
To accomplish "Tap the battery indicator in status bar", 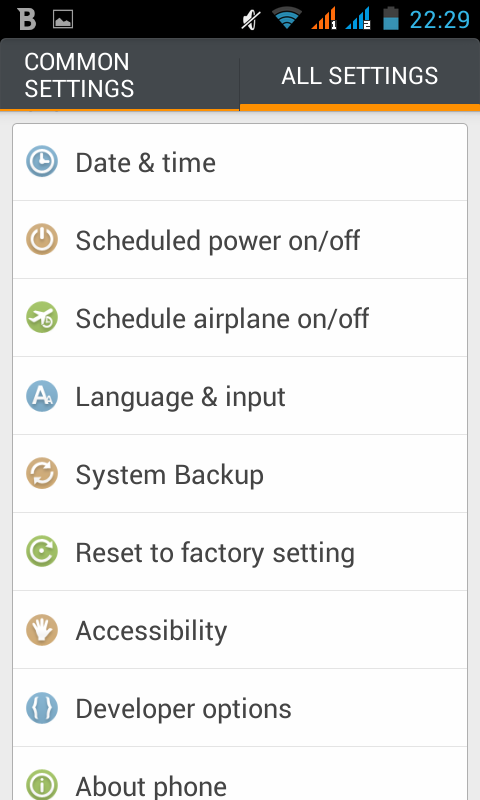I will [x=391, y=18].
